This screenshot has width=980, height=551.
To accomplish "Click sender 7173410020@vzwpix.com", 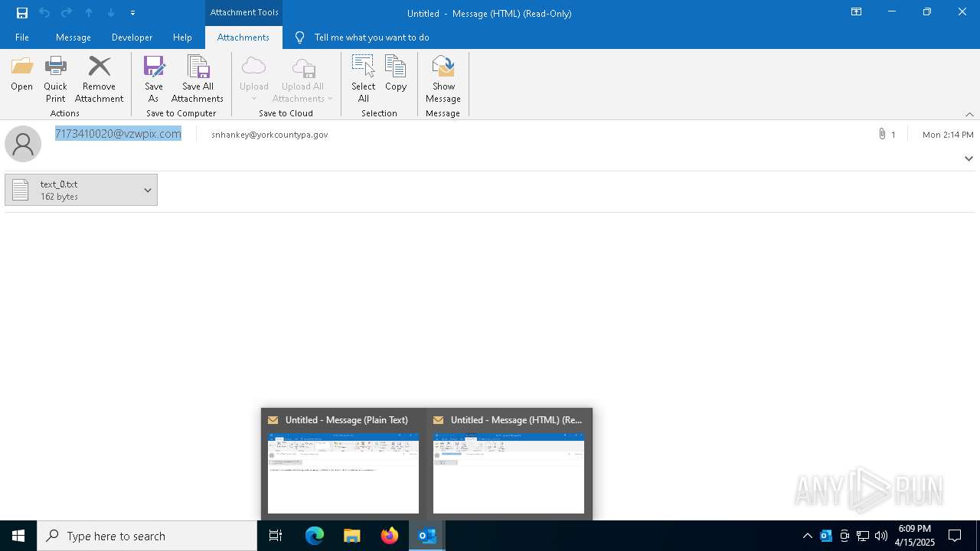I will click(x=118, y=133).
